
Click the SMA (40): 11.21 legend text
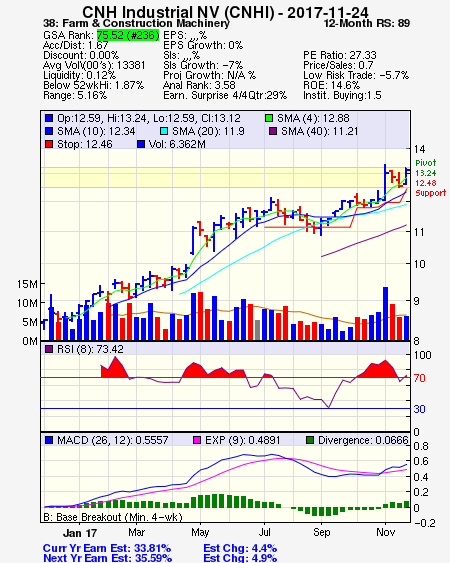coord(320,131)
